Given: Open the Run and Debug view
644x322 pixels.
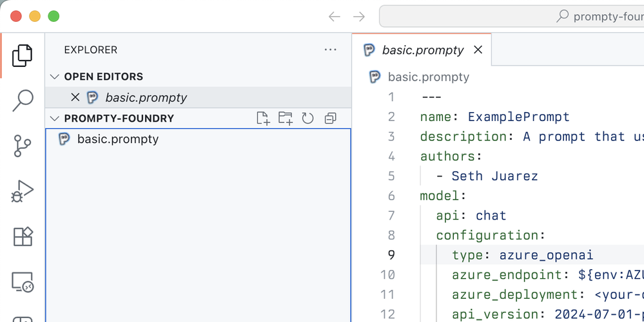Looking at the screenshot, I should click(22, 191).
